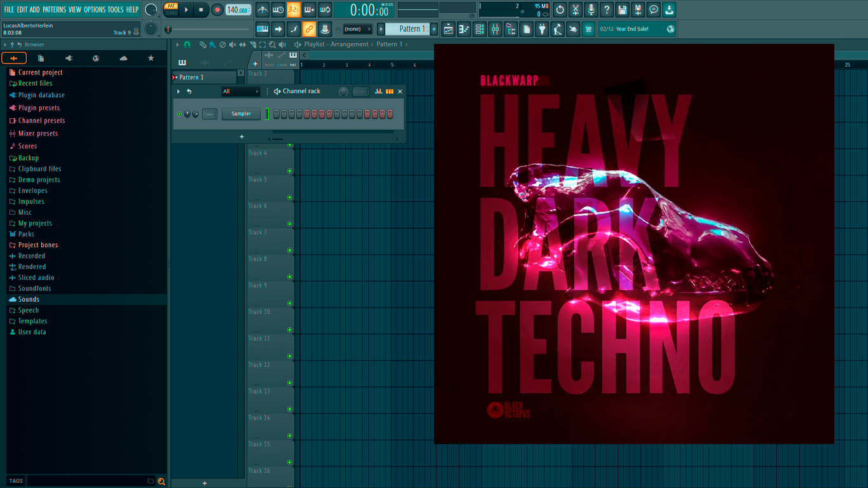
Task: Open the Playlist view from toolbar
Action: [x=449, y=29]
